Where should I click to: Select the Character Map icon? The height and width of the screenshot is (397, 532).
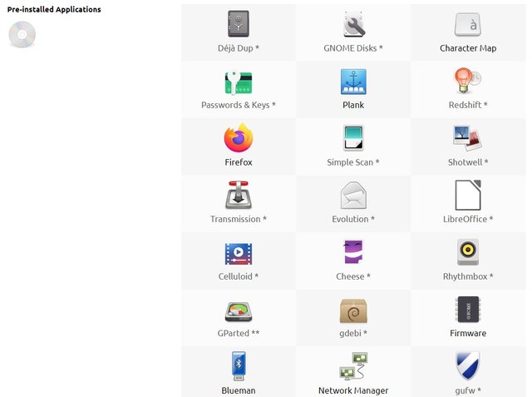click(468, 24)
